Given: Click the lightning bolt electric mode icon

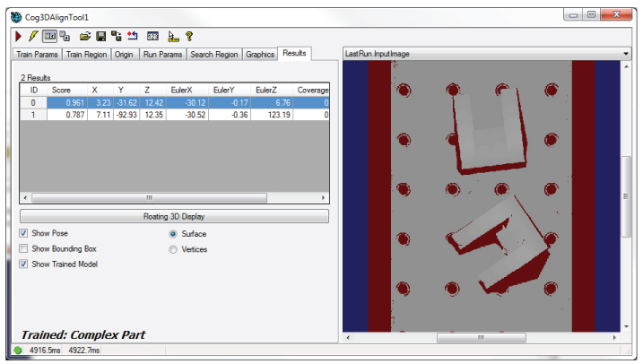Looking at the screenshot, I should (x=33, y=36).
